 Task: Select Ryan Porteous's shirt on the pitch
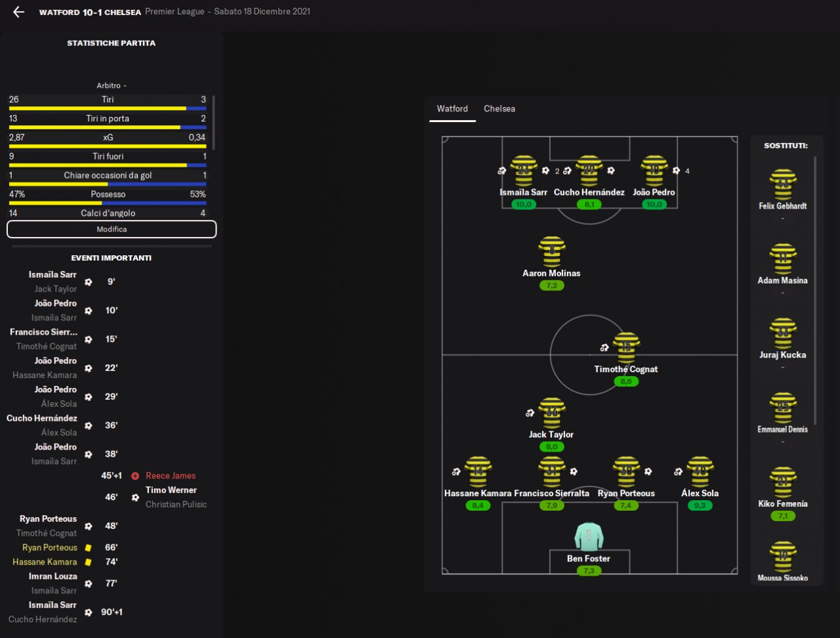tap(626, 472)
